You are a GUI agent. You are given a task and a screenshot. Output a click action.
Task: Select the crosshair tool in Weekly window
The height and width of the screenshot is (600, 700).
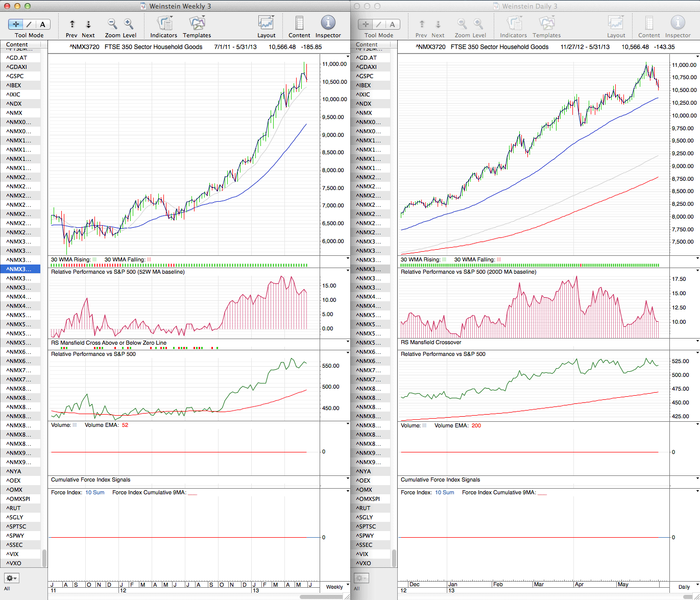click(16, 24)
